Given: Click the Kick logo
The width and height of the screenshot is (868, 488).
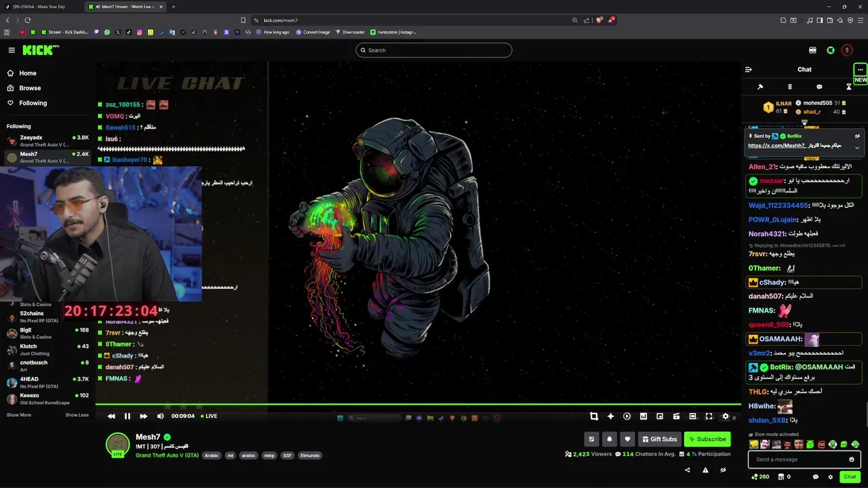Looking at the screenshot, I should click(x=40, y=50).
